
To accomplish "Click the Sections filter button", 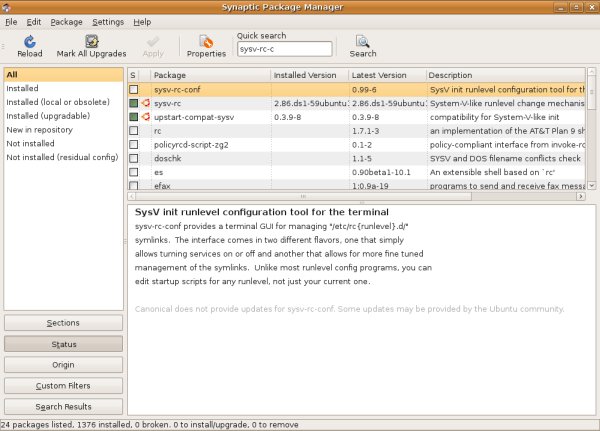I will coord(63,323).
